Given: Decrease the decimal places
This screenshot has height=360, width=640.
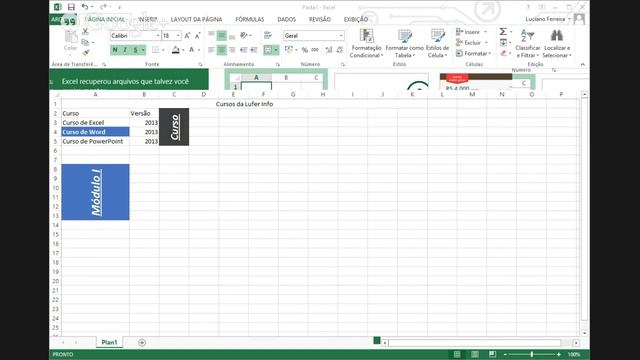Looking at the screenshot, I should (340, 50).
